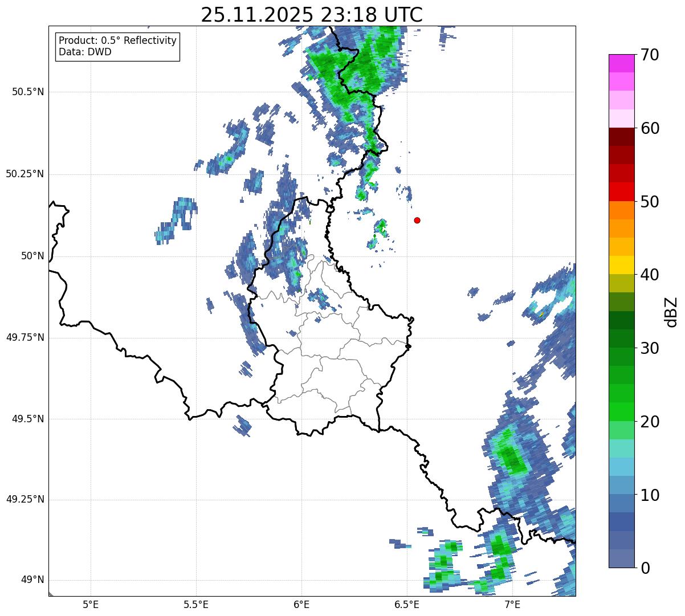Click the 50.5°N latitude label
Image resolution: width=685 pixels, height=616 pixels.
28,92
